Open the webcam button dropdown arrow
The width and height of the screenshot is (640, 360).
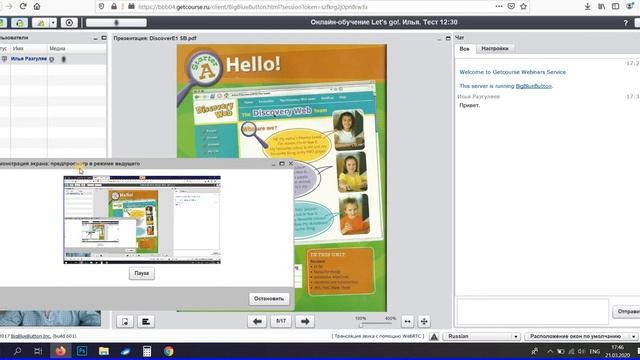53,23
